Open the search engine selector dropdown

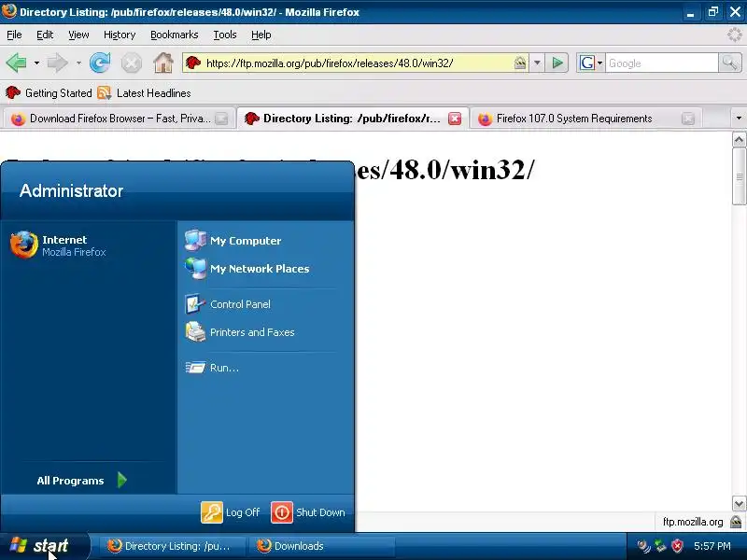tap(591, 63)
